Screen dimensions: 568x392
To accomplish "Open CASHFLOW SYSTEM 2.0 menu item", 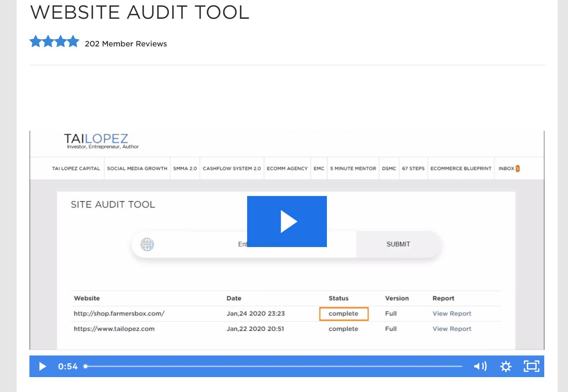I will click(x=232, y=168).
